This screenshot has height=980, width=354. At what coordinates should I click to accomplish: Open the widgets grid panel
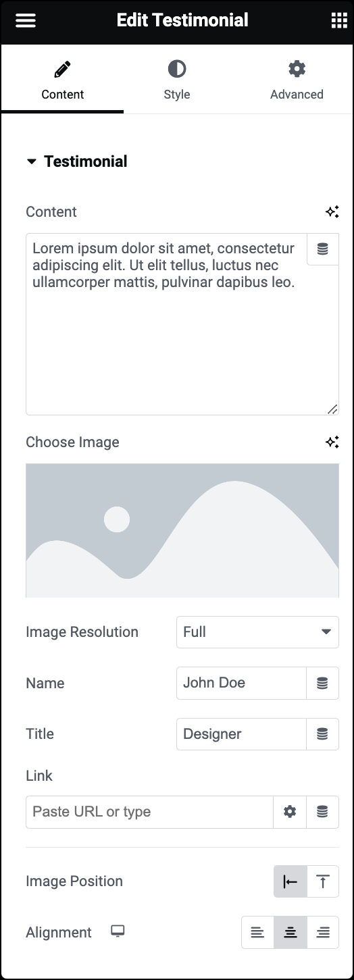(x=338, y=21)
